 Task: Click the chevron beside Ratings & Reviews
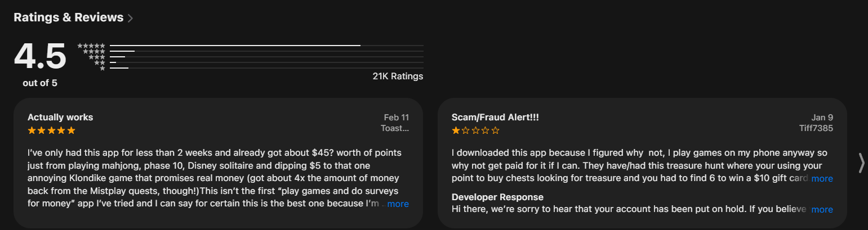tap(131, 18)
